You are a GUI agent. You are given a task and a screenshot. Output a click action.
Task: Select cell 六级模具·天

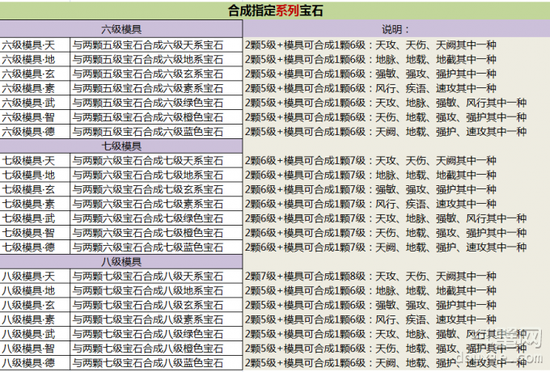[35, 45]
